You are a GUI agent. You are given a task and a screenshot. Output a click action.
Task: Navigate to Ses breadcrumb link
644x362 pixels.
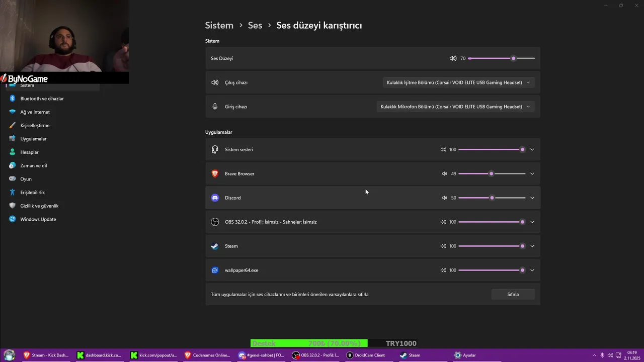tap(255, 25)
